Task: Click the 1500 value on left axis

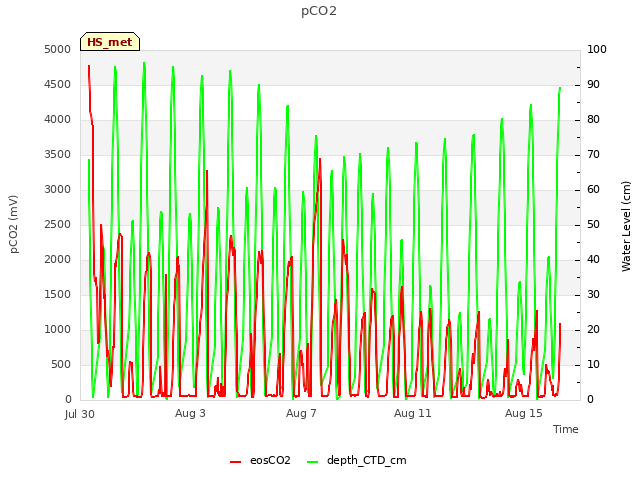Action: 58,295
